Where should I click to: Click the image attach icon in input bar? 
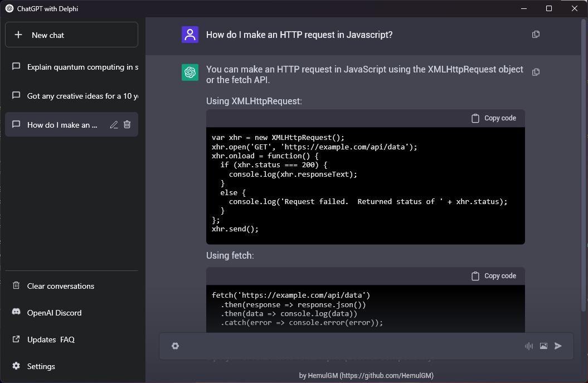click(x=543, y=346)
